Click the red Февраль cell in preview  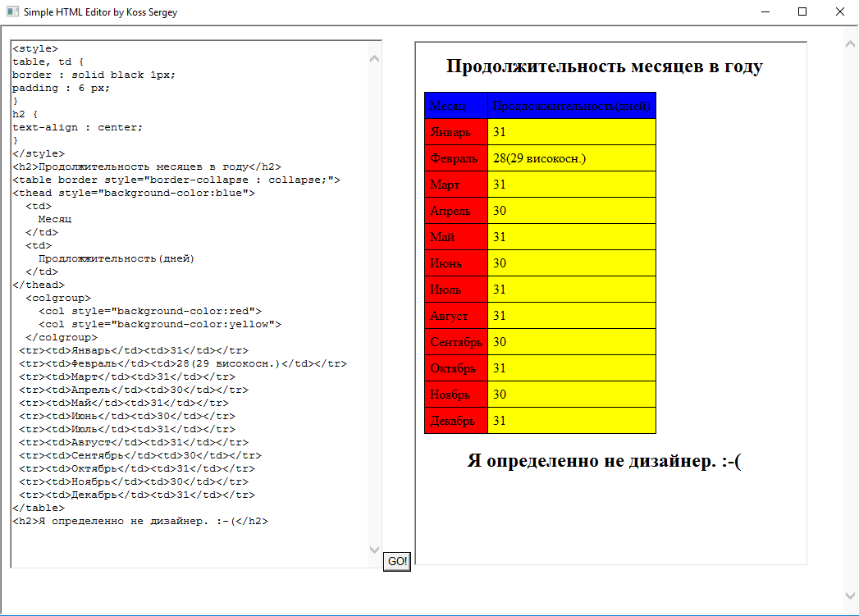(x=456, y=158)
